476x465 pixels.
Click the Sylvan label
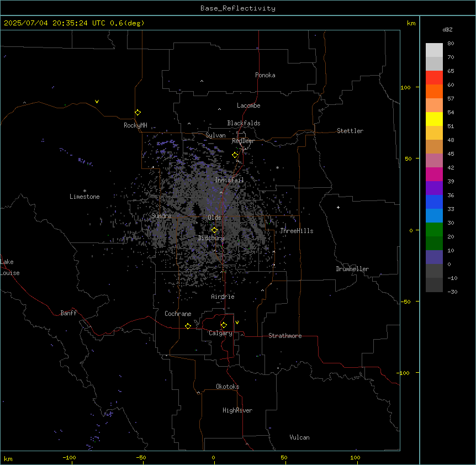(215, 135)
